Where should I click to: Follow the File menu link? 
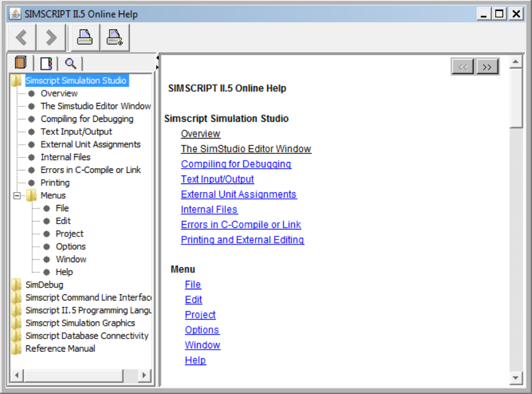[193, 284]
